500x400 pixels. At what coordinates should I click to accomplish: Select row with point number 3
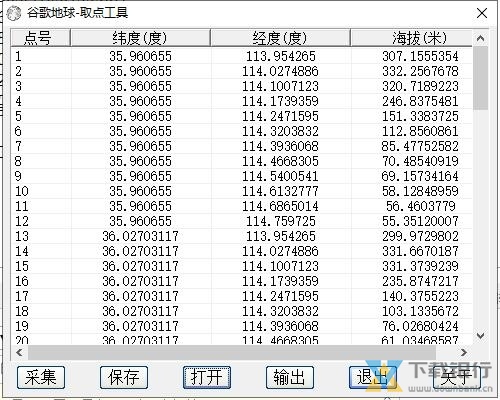(242, 86)
